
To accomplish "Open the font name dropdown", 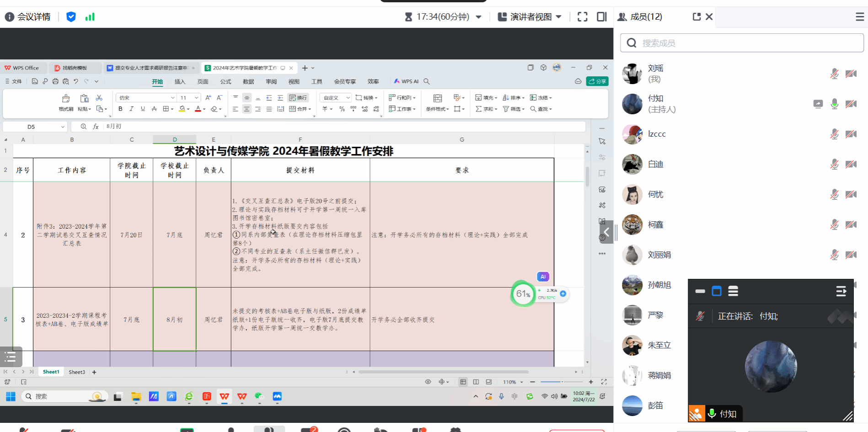I will coord(172,98).
